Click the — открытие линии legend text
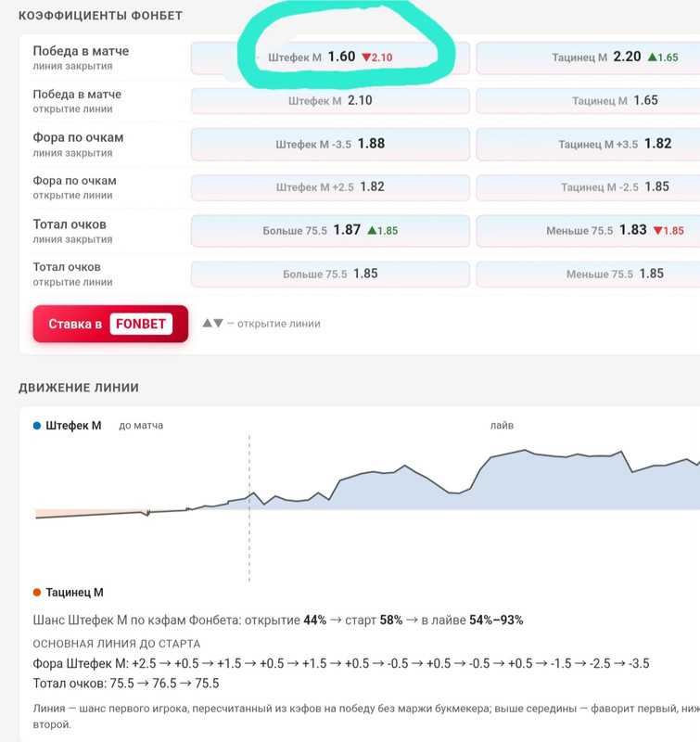 point(274,324)
